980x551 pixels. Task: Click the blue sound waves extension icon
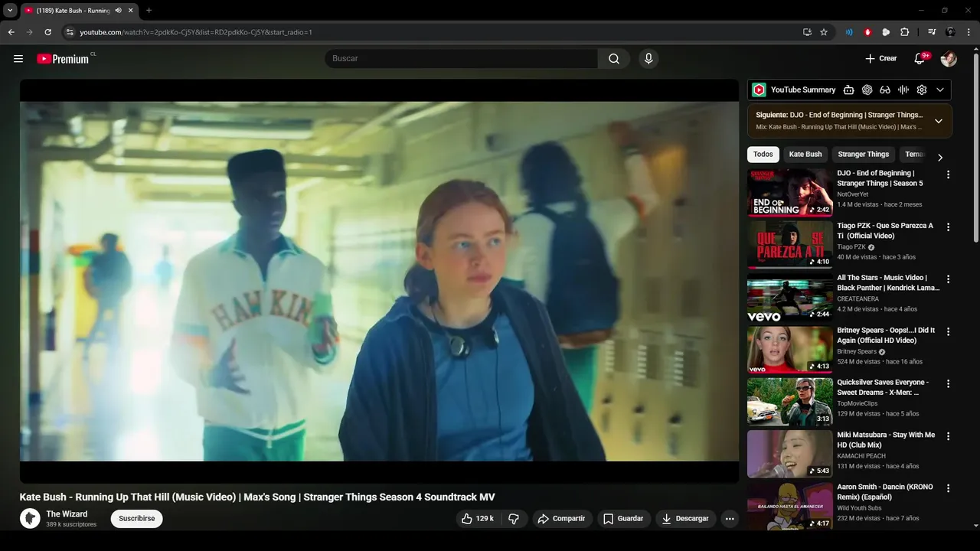pos(849,32)
